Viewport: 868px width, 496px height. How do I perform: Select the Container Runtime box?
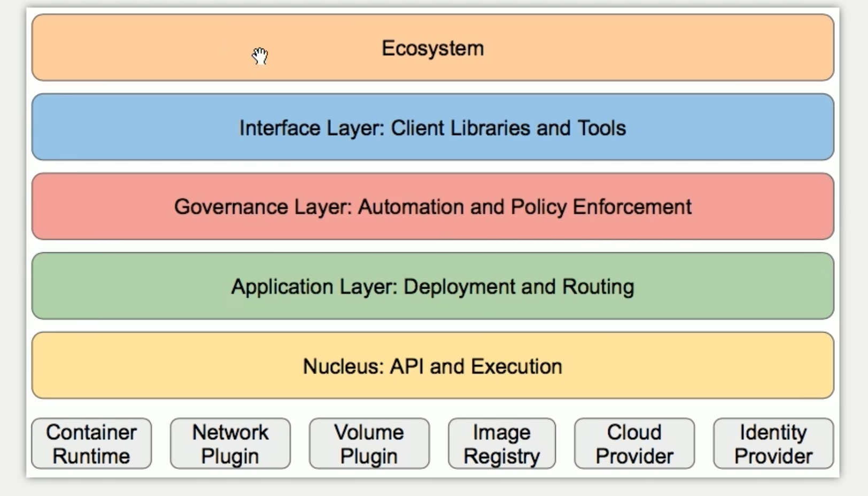pos(91,444)
